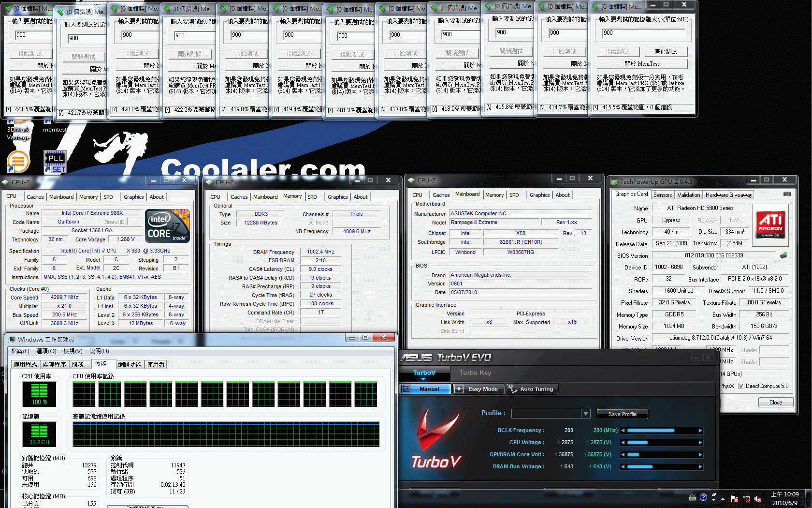Viewport: 812px width, 508px height.
Task: Click Save Profile in TurboV
Action: point(622,414)
